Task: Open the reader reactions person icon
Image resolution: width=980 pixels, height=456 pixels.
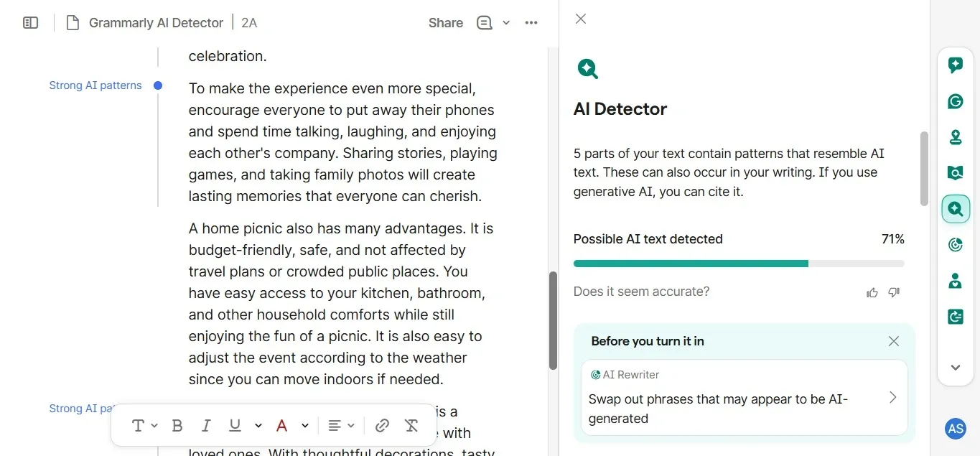Action: click(x=956, y=281)
